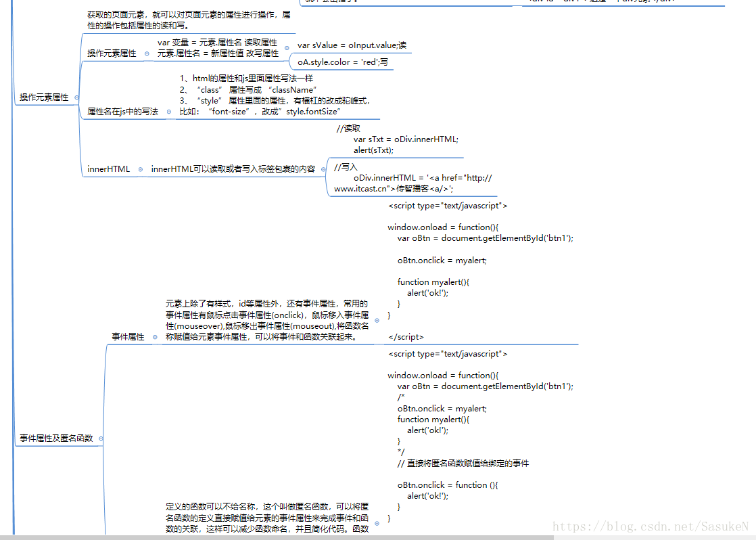
Task: Collapse circle after innerHTML可以读取或者写入标签包裹的内容
Action: point(323,169)
